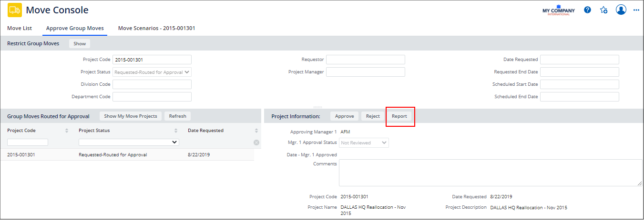Clear the grid filter with X icon
The width and height of the screenshot is (644, 224).
(x=256, y=143)
